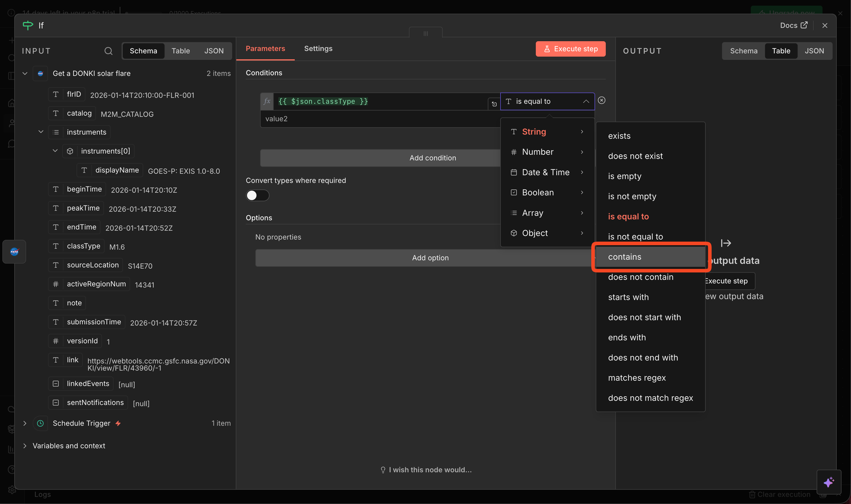Switch INPUT view to Table

(180, 51)
